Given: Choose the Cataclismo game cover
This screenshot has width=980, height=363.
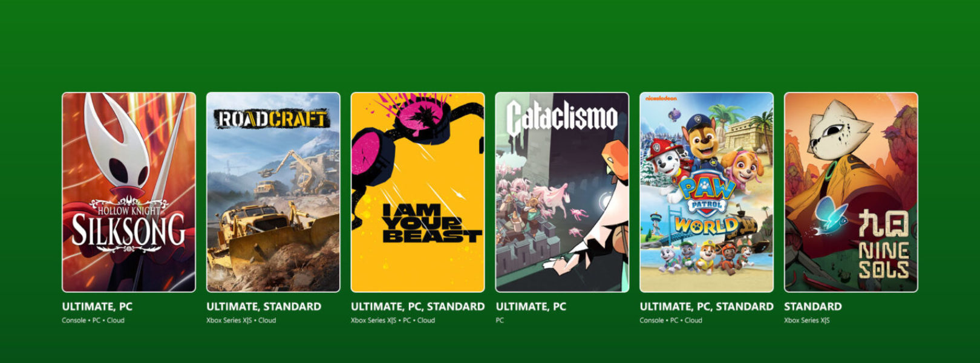Looking at the screenshot, I should click(562, 192).
